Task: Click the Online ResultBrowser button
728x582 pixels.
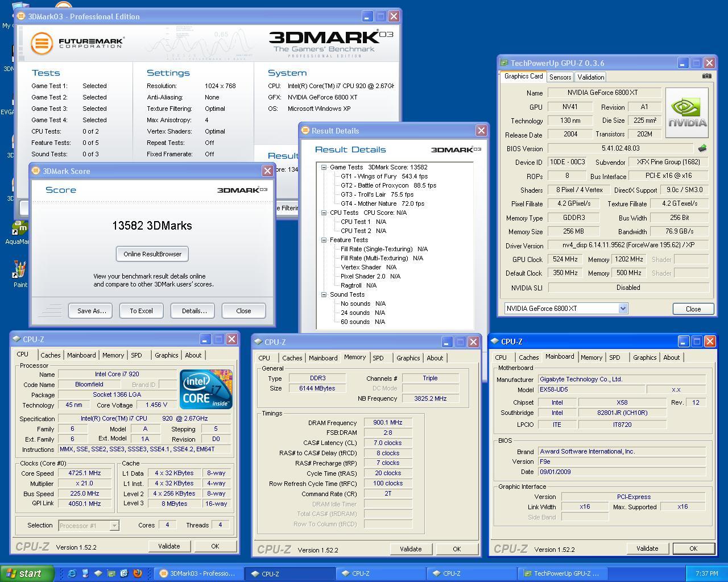Action: click(152, 254)
